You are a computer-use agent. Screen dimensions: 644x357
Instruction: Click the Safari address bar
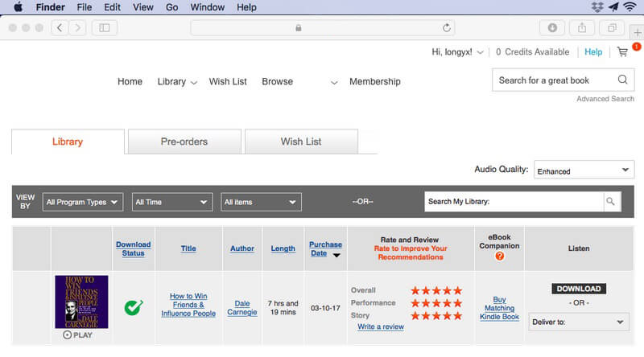(x=323, y=28)
